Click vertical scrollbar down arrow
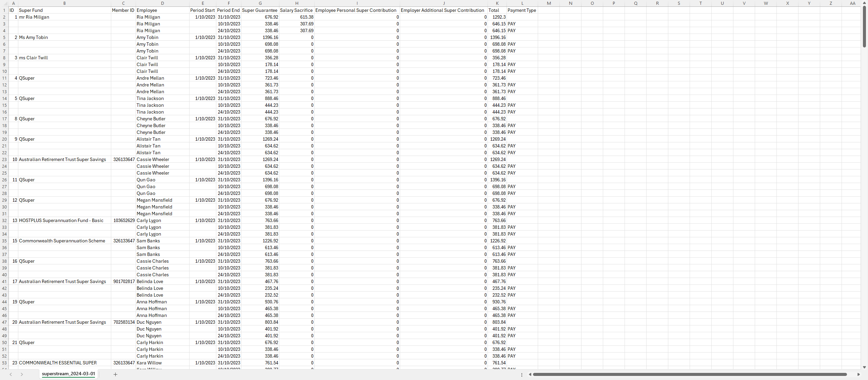 click(864, 367)
